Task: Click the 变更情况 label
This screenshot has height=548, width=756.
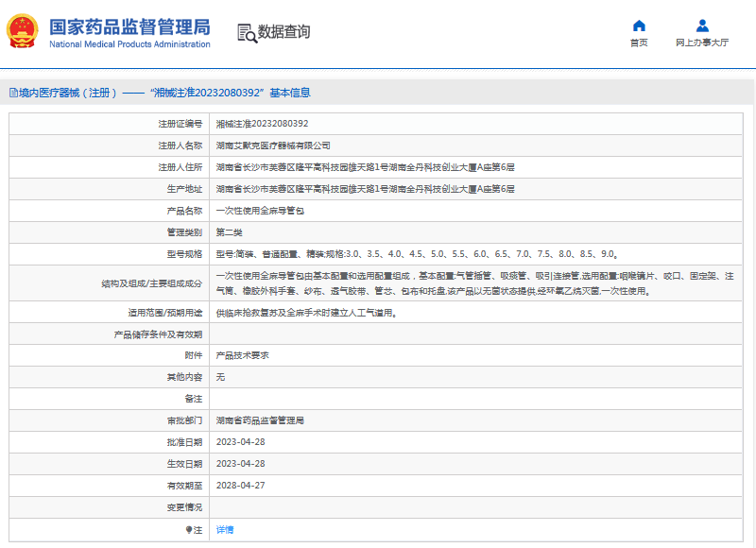Action: click(x=184, y=507)
